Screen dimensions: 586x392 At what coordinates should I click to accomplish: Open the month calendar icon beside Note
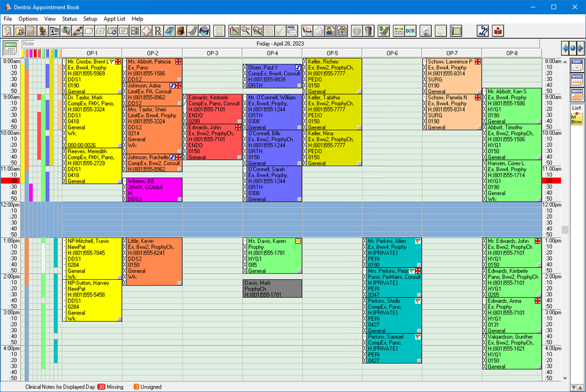[x=10, y=48]
